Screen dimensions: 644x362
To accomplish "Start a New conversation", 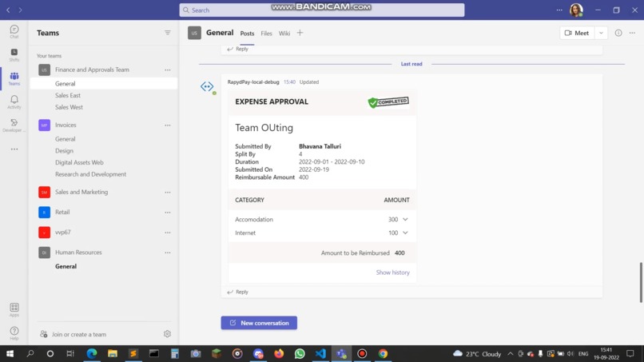I will coord(259,323).
